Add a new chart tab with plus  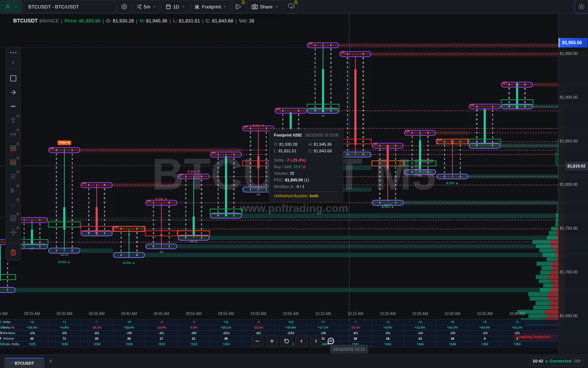pyautogui.click(x=51, y=361)
